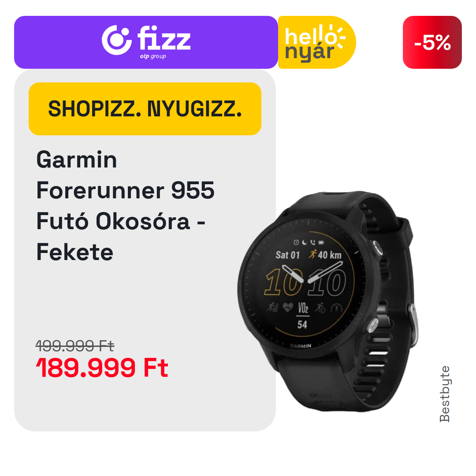
Task: Select the -5% discount badge
Action: [432, 42]
